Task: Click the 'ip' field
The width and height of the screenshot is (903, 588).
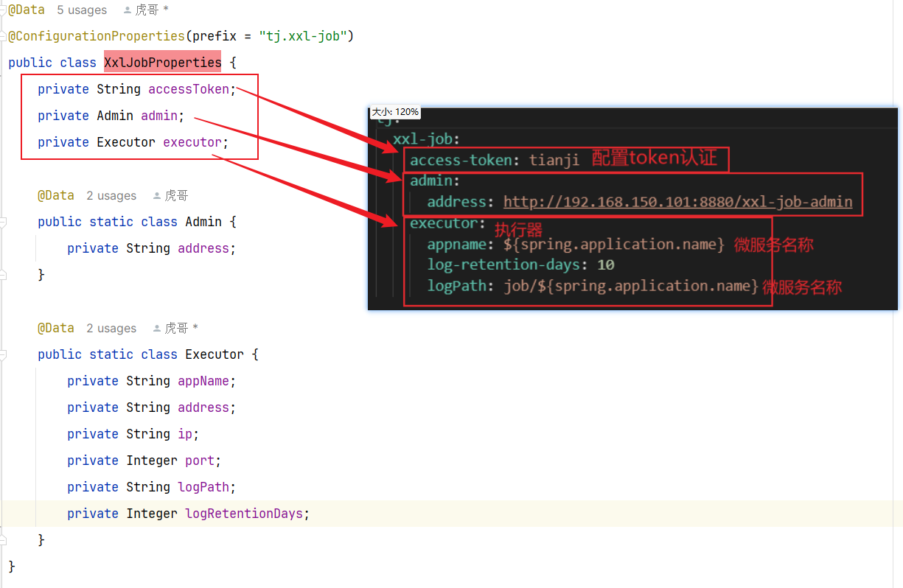Action: coord(185,434)
